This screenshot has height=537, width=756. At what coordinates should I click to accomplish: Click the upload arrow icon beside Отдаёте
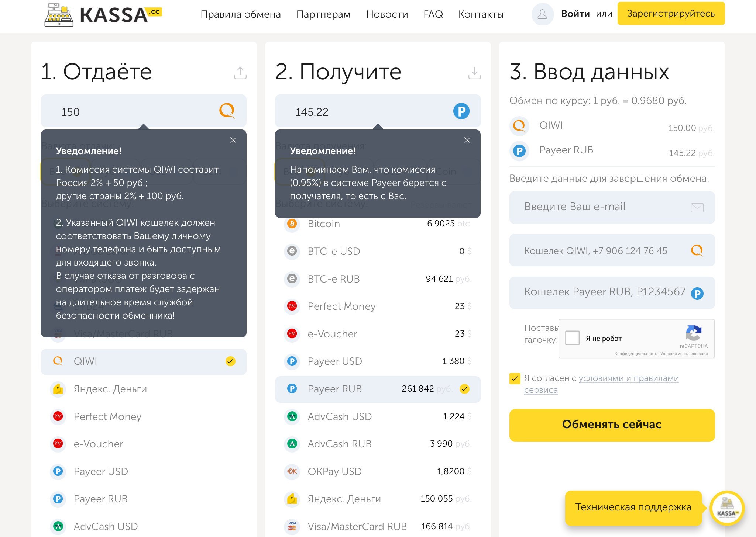click(x=240, y=73)
